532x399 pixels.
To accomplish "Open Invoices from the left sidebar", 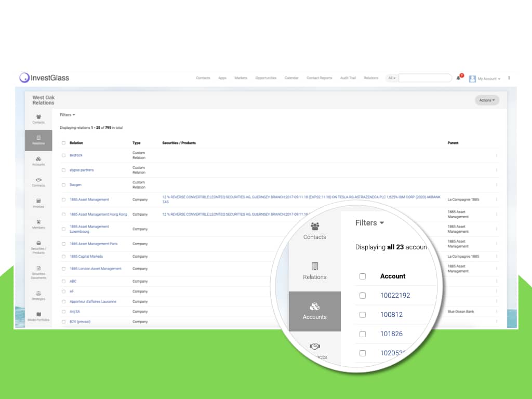I will [x=38, y=203].
